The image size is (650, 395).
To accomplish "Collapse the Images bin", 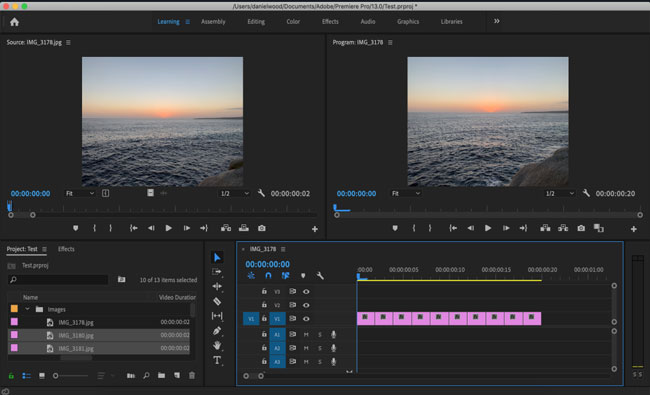I will click(x=27, y=309).
